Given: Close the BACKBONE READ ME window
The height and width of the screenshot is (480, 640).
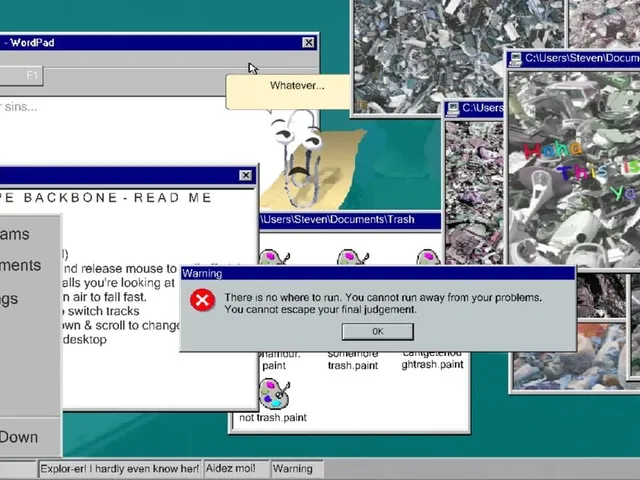Looking at the screenshot, I should point(245,175).
